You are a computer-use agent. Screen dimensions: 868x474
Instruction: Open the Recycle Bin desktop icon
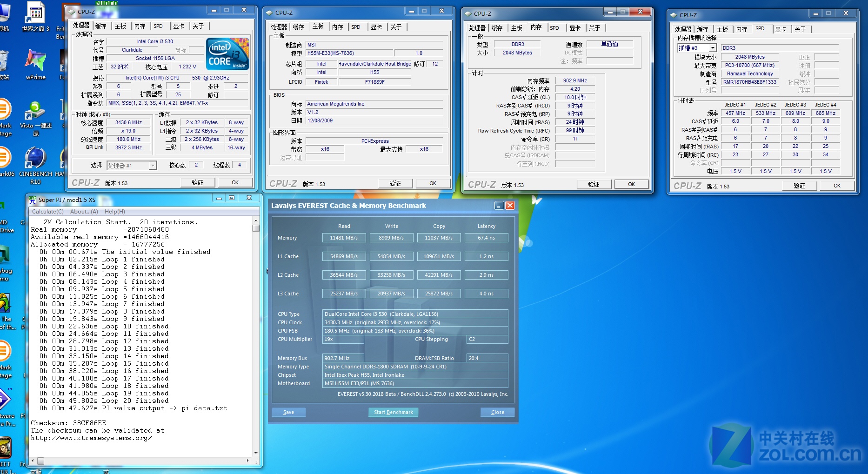point(4,66)
